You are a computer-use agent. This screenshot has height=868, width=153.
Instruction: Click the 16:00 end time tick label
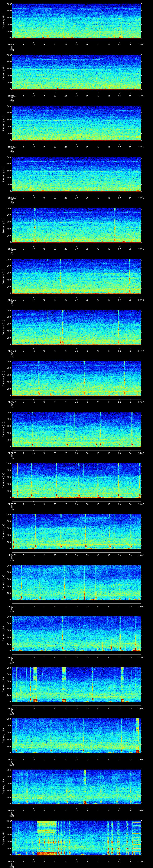(141, 96)
